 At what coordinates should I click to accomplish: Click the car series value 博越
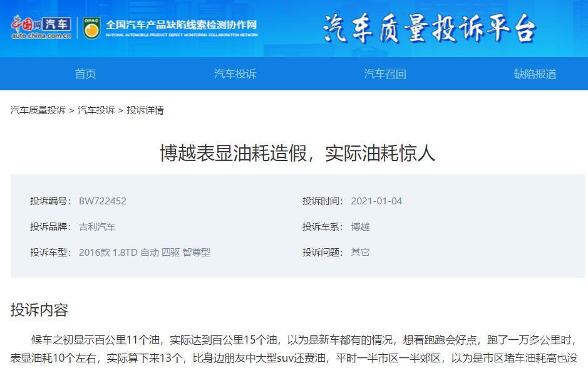[x=360, y=227]
